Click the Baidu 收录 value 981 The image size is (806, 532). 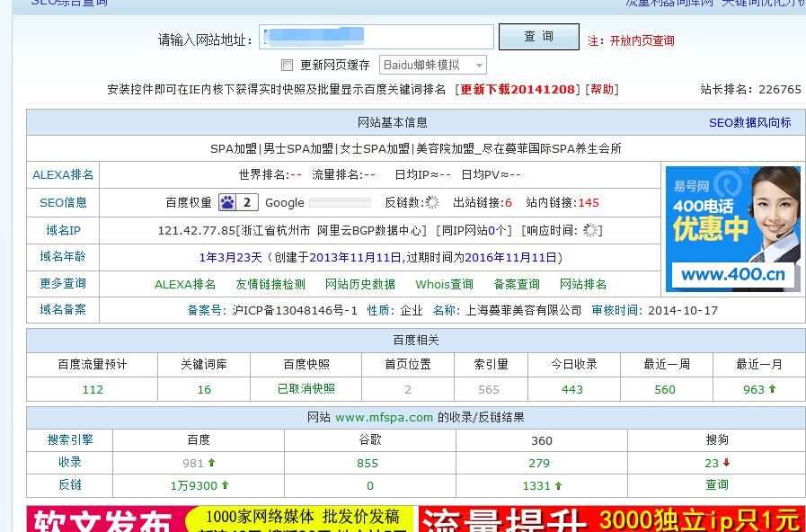(x=193, y=463)
